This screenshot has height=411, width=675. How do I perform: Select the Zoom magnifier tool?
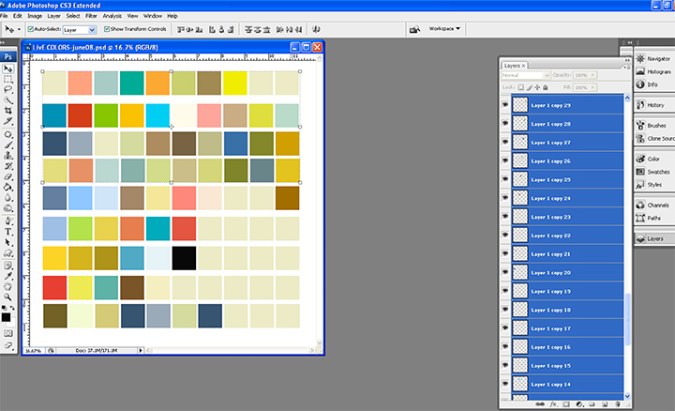click(x=8, y=297)
